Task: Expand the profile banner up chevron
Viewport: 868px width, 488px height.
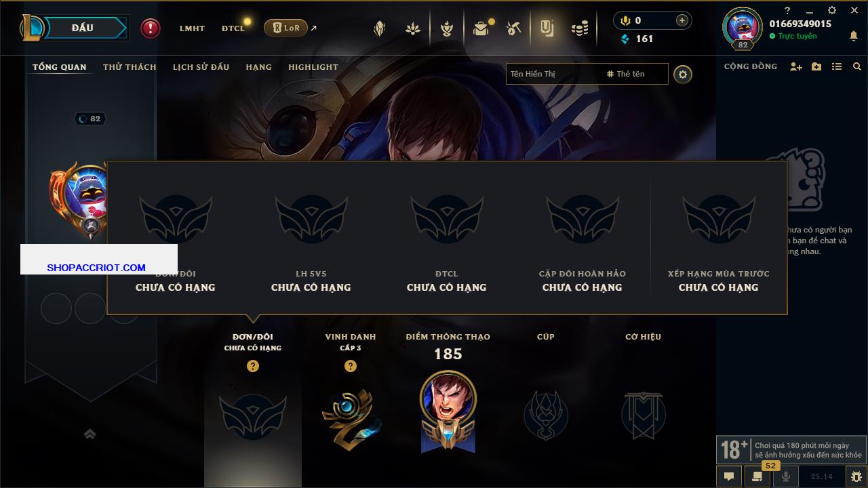Action: [x=90, y=434]
